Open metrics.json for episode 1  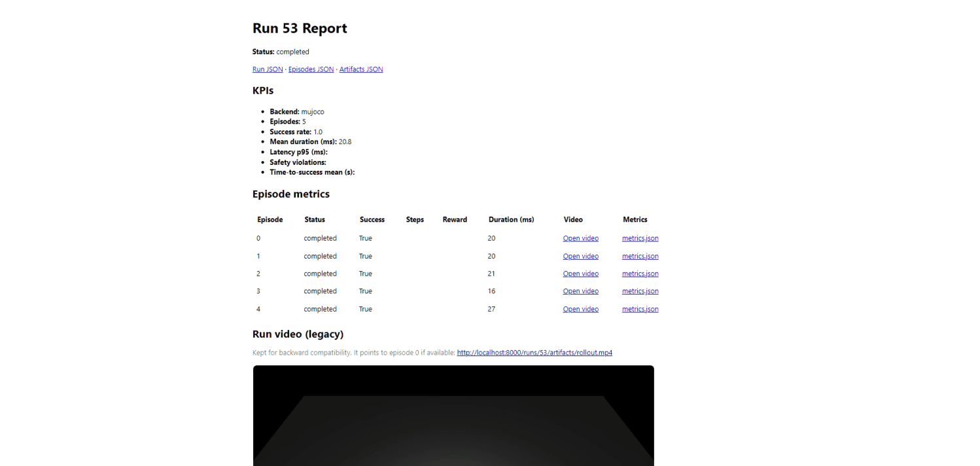pos(640,256)
